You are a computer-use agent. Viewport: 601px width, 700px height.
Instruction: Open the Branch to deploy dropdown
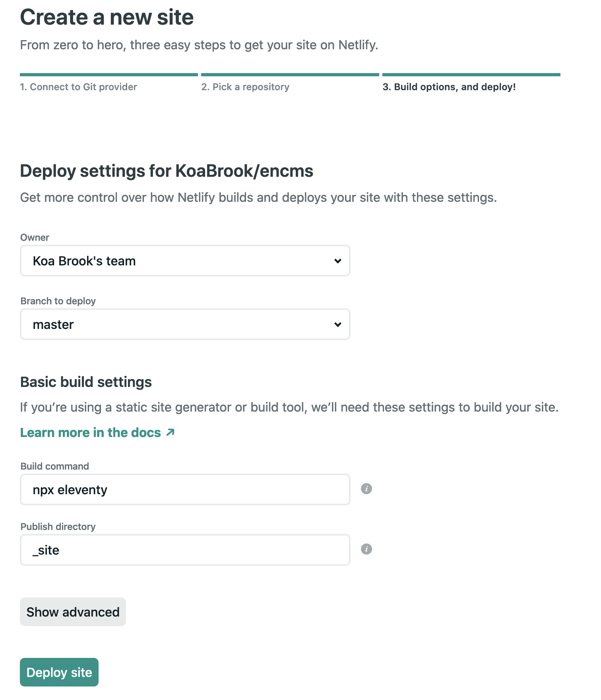coord(185,324)
